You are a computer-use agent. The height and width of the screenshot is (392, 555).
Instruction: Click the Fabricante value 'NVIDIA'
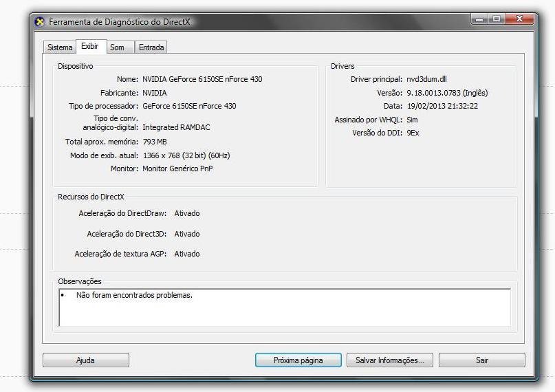click(154, 93)
